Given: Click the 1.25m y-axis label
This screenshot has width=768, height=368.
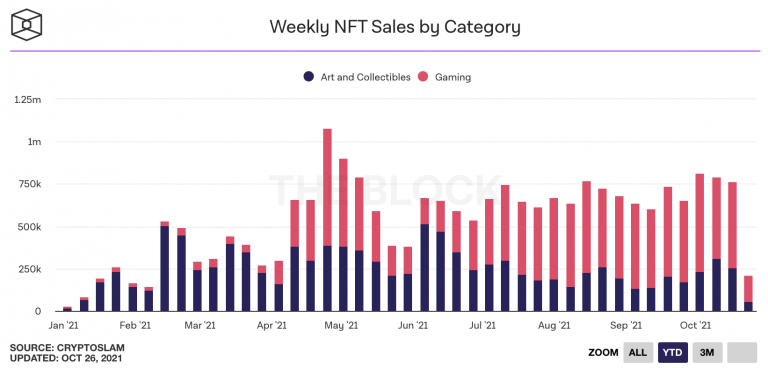Looking at the screenshot, I should 28,100.
